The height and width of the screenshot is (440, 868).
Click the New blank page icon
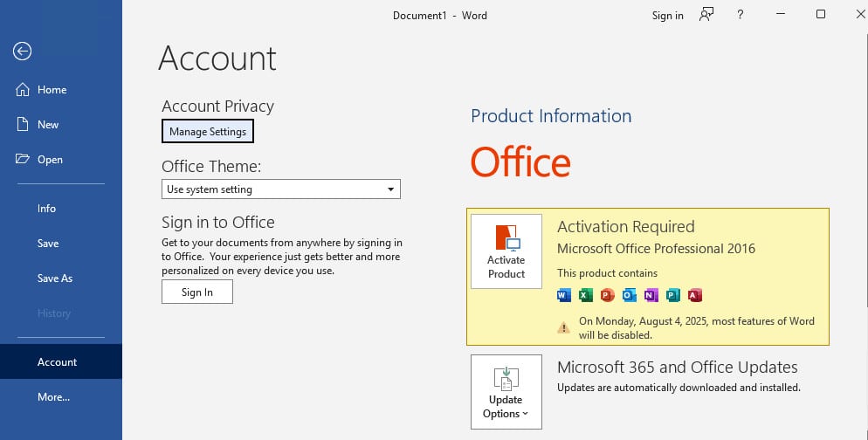pyautogui.click(x=22, y=125)
